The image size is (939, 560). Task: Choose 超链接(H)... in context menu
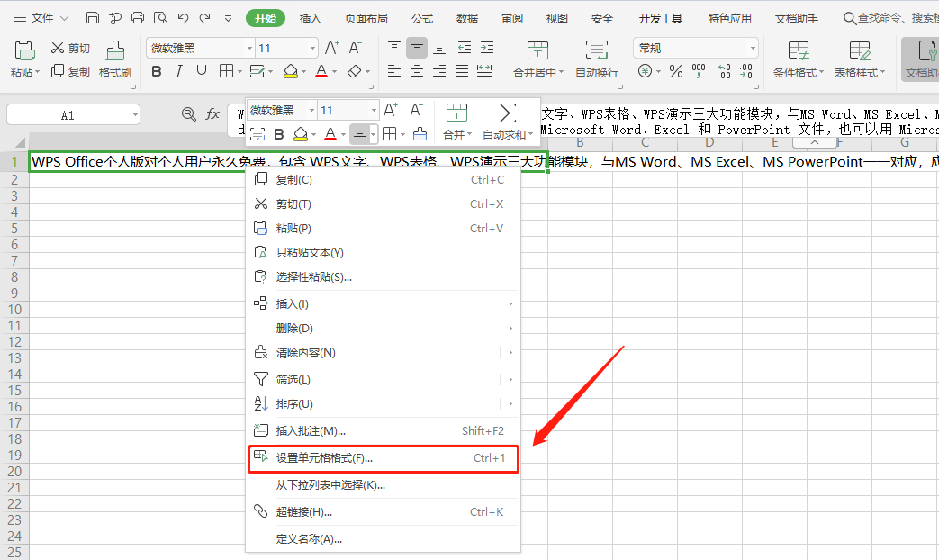point(383,512)
